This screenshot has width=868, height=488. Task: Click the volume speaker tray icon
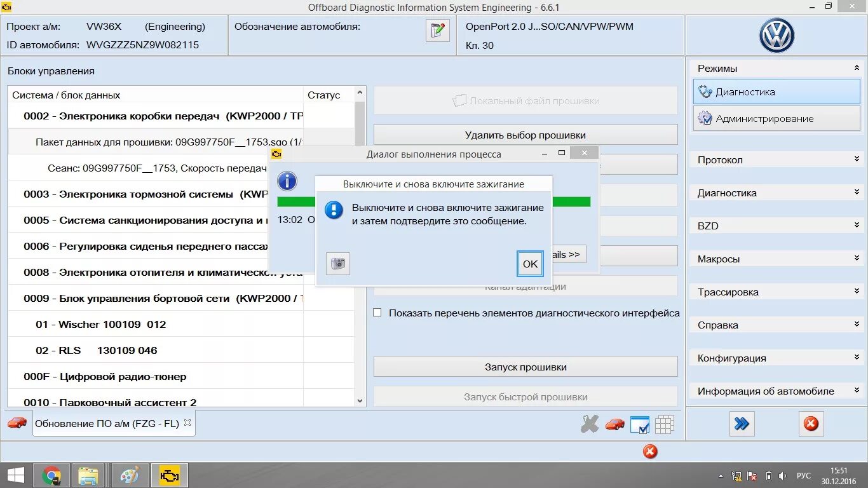pyautogui.click(x=784, y=476)
